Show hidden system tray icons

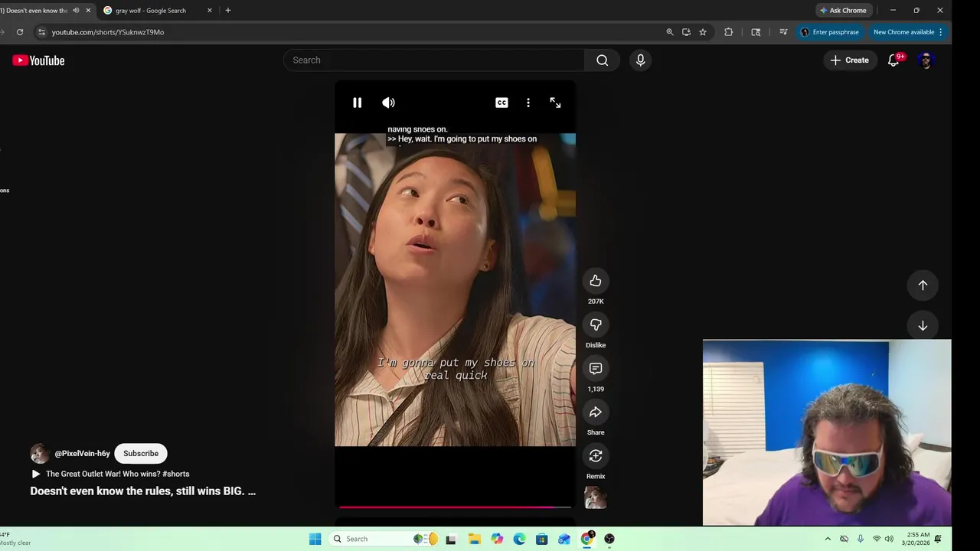(828, 539)
